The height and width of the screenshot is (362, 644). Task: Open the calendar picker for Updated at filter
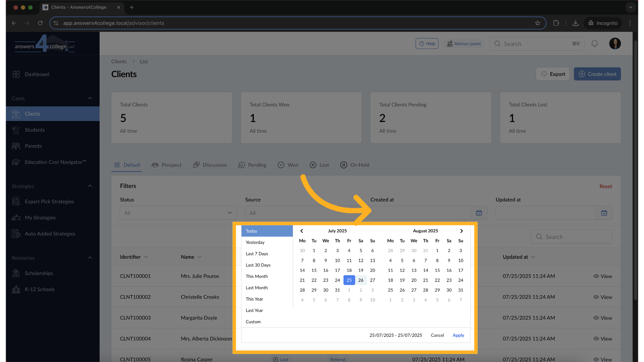(604, 213)
